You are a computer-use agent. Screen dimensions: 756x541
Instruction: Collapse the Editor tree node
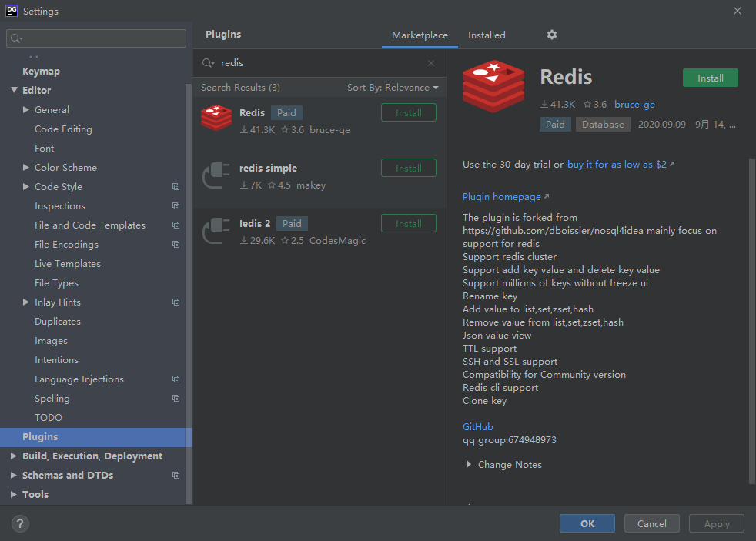click(x=14, y=90)
